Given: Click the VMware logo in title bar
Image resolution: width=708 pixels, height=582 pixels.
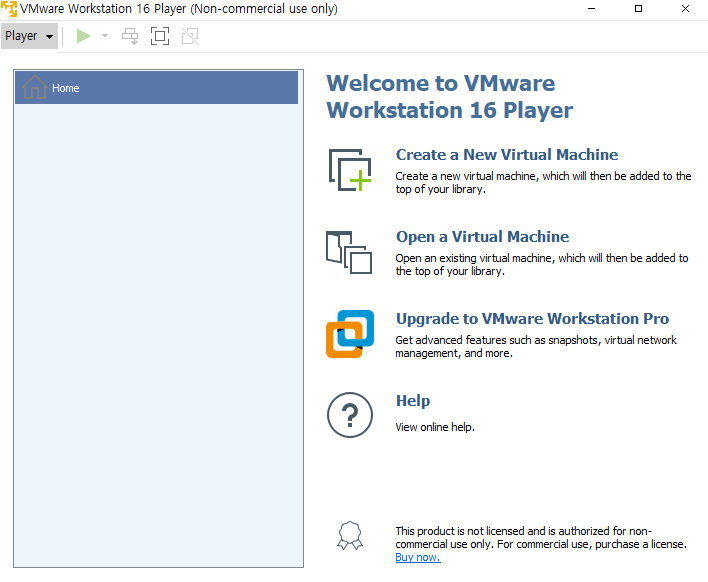Looking at the screenshot, I should [x=9, y=9].
